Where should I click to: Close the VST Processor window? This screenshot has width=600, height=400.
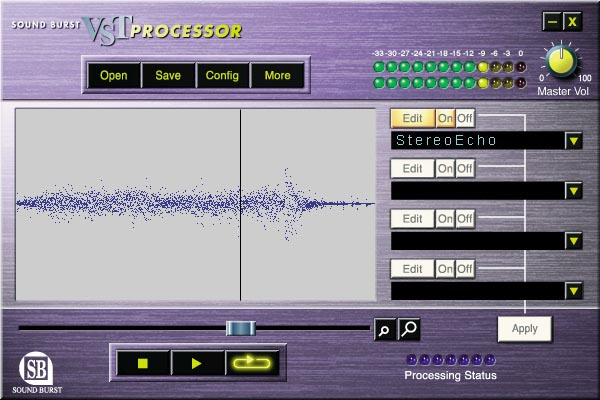pyautogui.click(x=572, y=22)
